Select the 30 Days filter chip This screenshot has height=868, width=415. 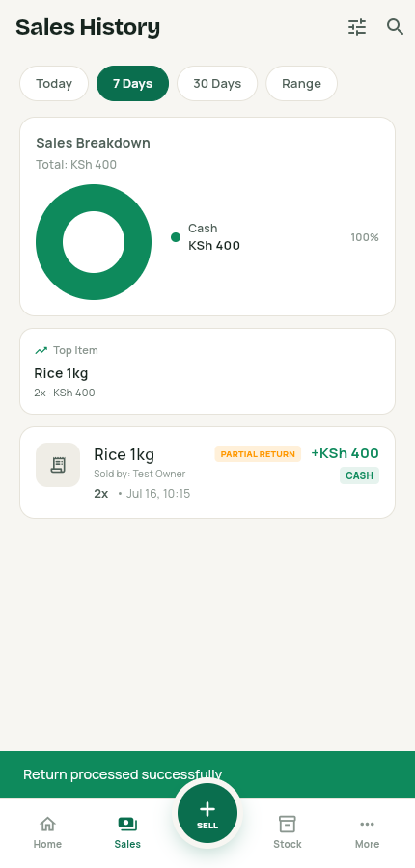pos(217,84)
